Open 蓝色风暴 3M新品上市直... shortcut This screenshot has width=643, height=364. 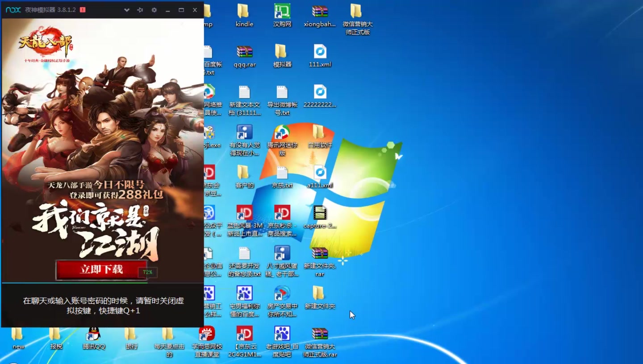[245, 221]
